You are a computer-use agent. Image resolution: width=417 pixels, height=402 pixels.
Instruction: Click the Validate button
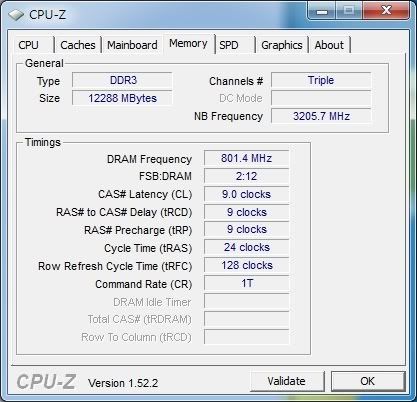coord(287,381)
